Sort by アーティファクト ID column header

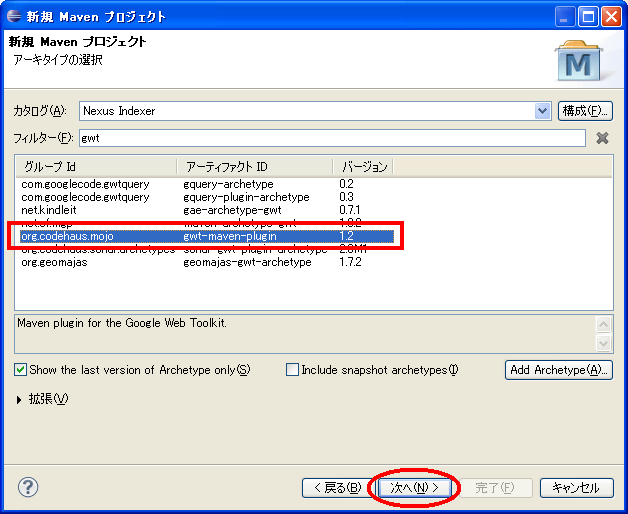(254, 166)
